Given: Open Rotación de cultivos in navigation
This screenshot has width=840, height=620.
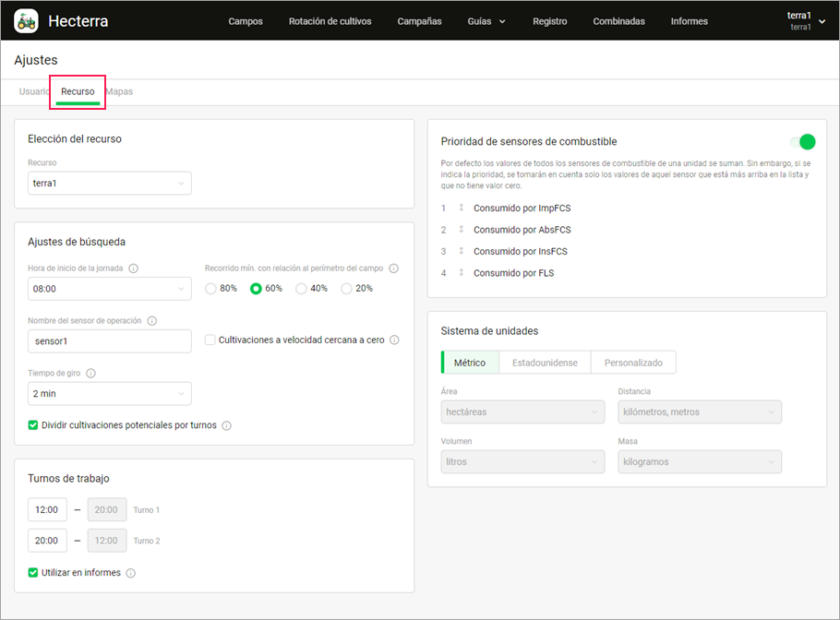Looking at the screenshot, I should click(330, 21).
